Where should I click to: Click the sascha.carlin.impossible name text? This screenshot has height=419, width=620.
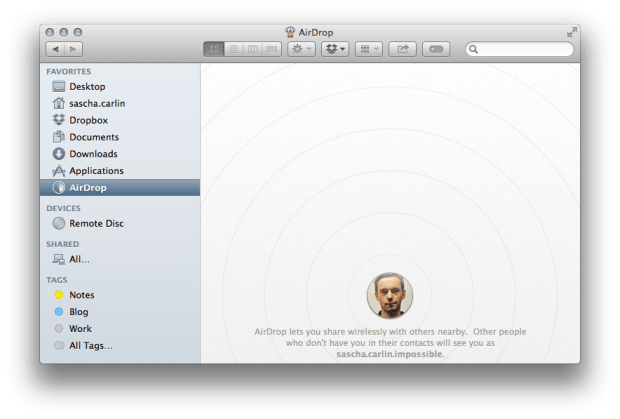coord(389,354)
